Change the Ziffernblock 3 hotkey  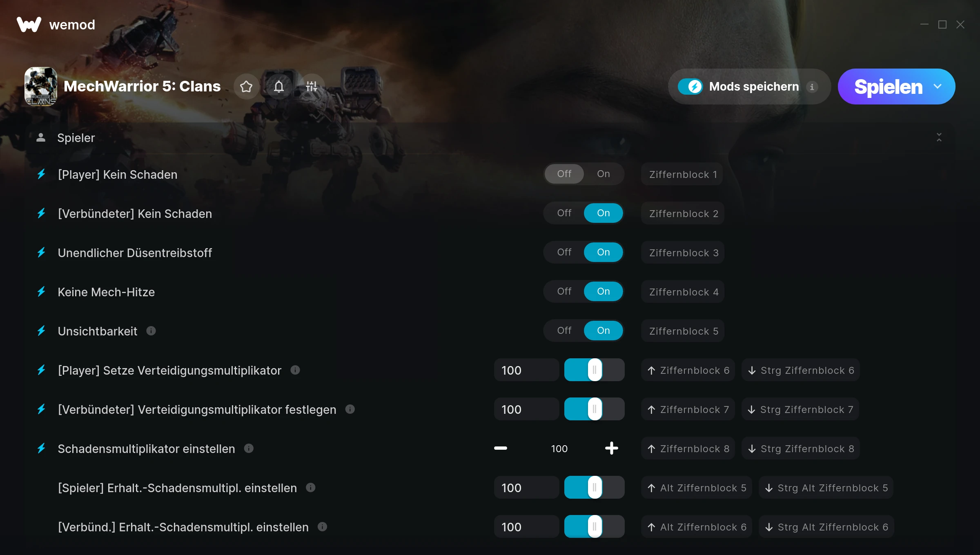(683, 253)
